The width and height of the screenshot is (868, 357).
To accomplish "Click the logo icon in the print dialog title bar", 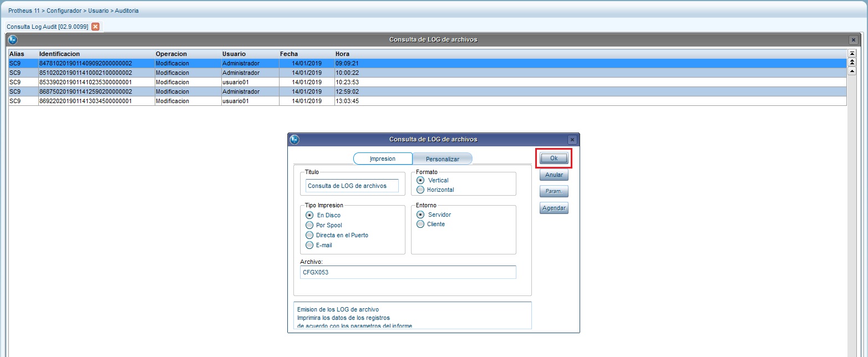I will click(x=295, y=140).
